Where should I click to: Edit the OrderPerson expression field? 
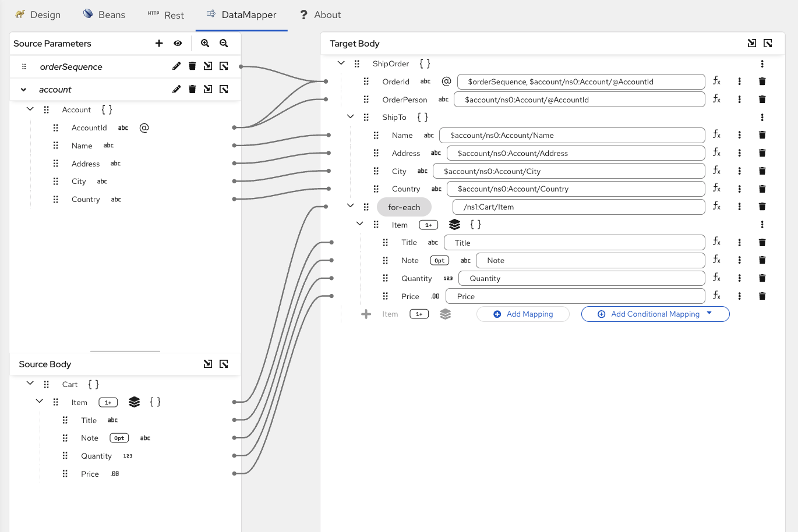point(580,100)
